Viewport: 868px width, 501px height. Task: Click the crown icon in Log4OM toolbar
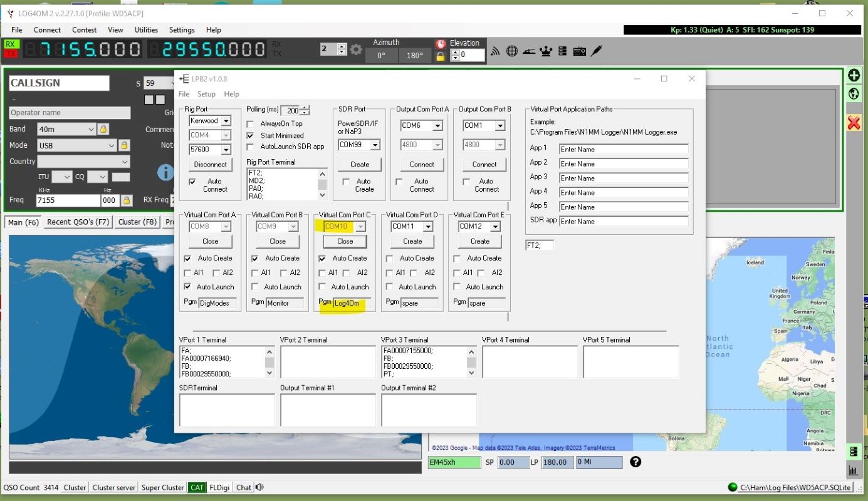click(546, 51)
